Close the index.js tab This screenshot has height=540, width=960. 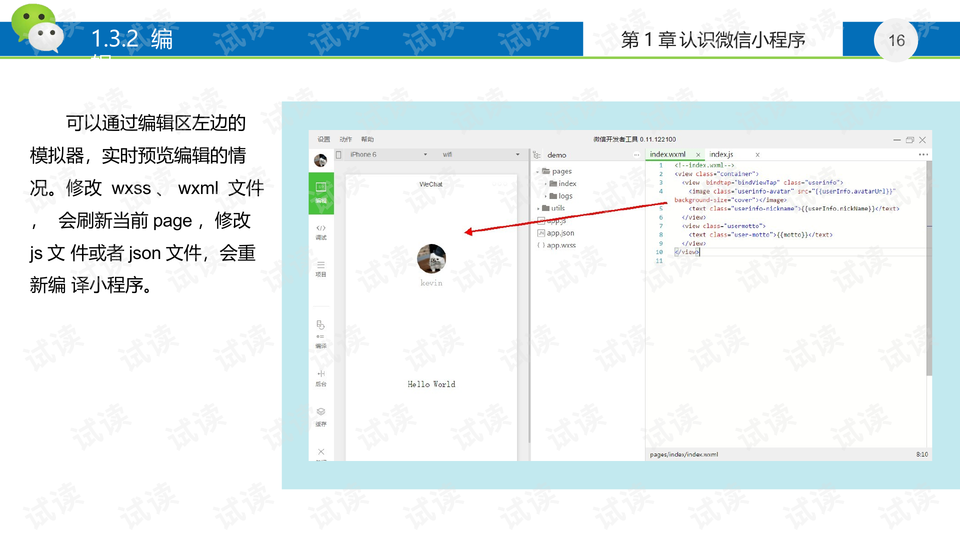757,155
